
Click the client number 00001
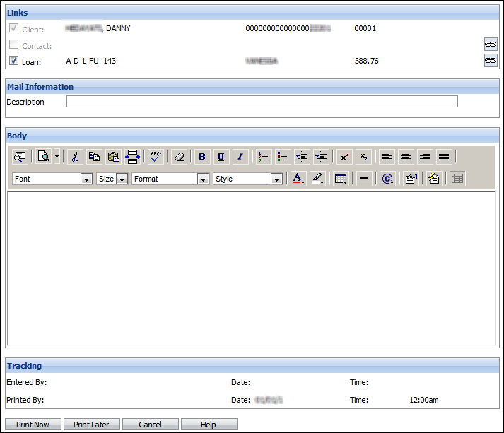365,28
